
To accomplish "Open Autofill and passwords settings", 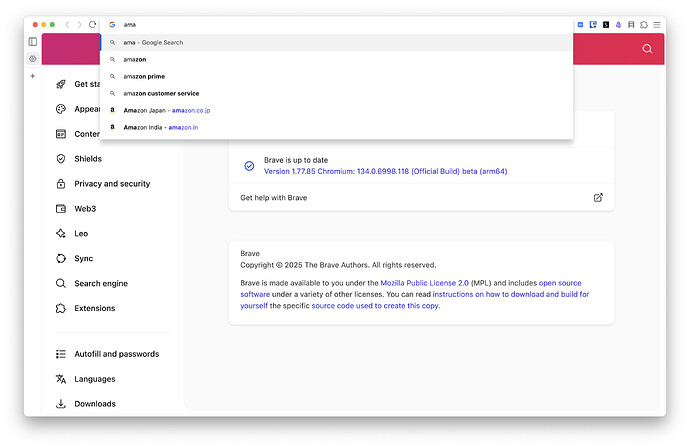I will [x=116, y=354].
